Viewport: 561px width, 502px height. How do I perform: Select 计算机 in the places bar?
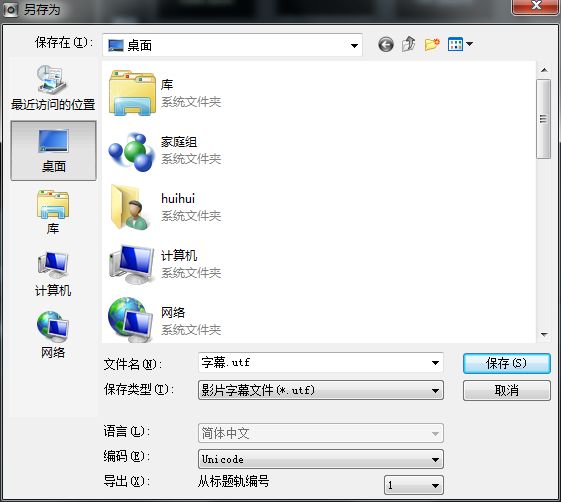pyautogui.click(x=53, y=274)
